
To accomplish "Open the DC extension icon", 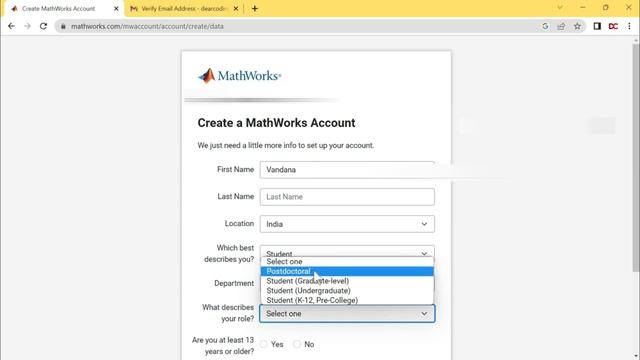I will (x=613, y=26).
